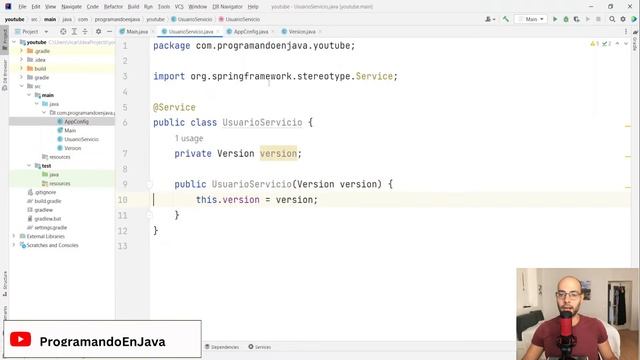Click the 1 usage hint above version field
Viewport: 640px width, 360px height.
click(189, 138)
